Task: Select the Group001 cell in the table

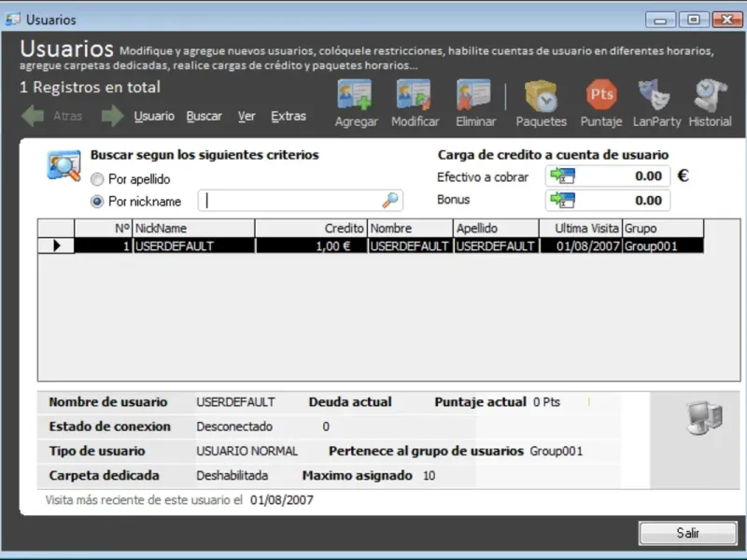Action: (x=663, y=245)
